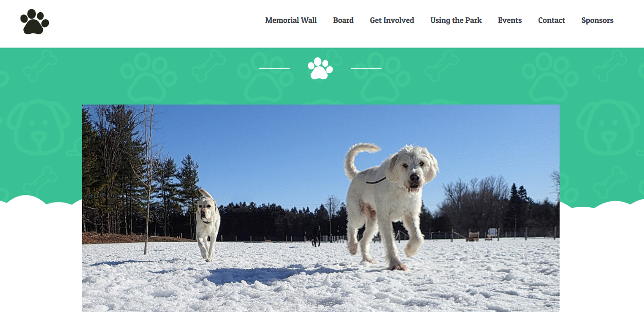Open the Memorial Wall page
Screen dimensions: 644x322
pos(291,21)
